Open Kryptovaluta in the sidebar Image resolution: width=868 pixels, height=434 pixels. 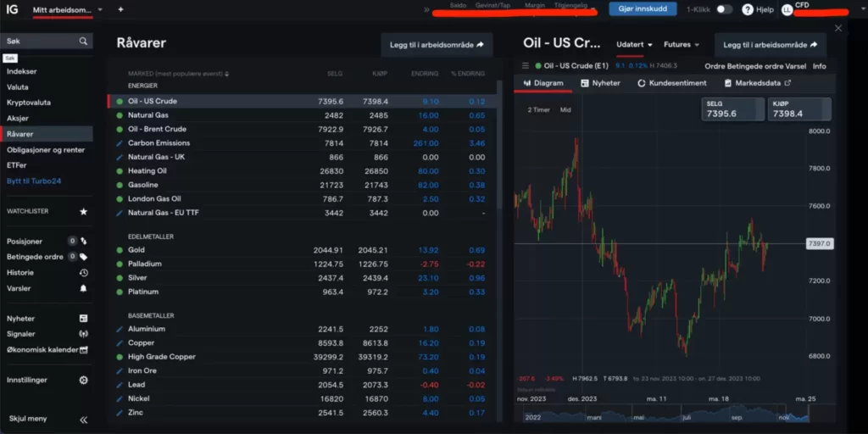point(29,103)
